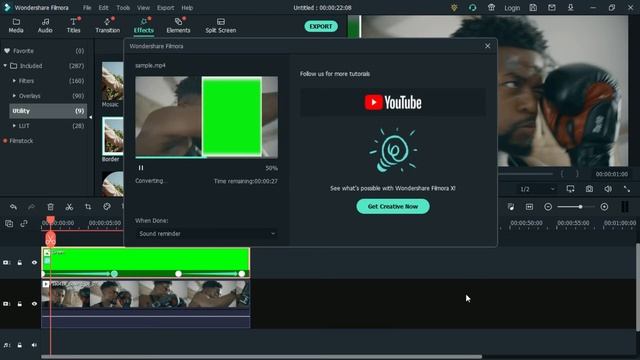
Task: Click the download icon in title bar
Action: (571, 7)
